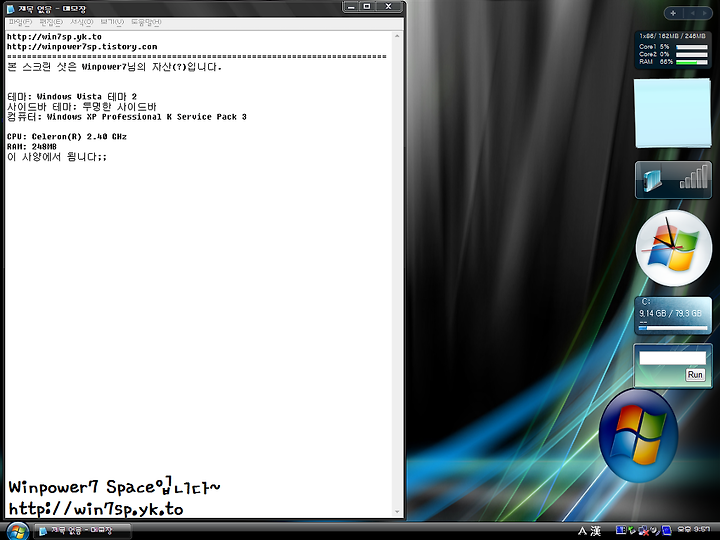The width and height of the screenshot is (720, 540).
Task: Close the Notepad window
Action: pos(388,6)
